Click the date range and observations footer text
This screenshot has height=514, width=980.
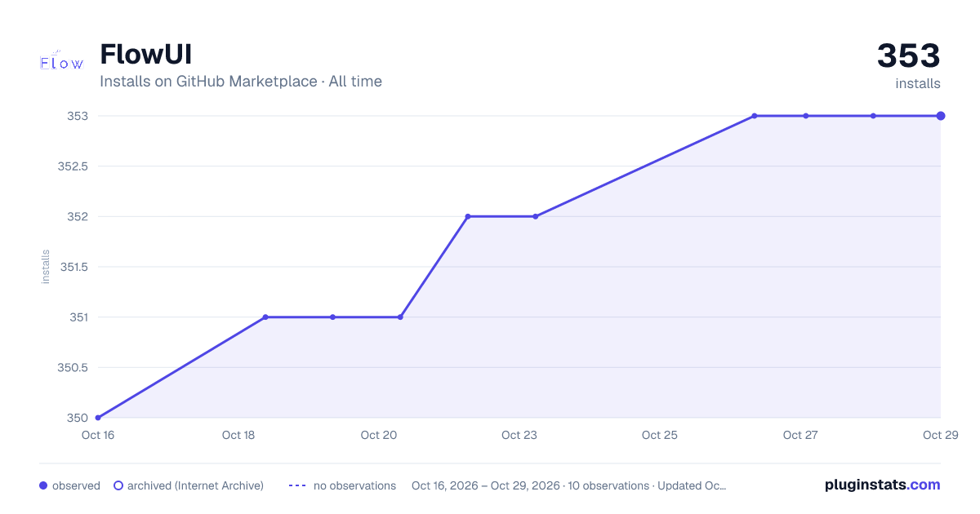(x=569, y=485)
